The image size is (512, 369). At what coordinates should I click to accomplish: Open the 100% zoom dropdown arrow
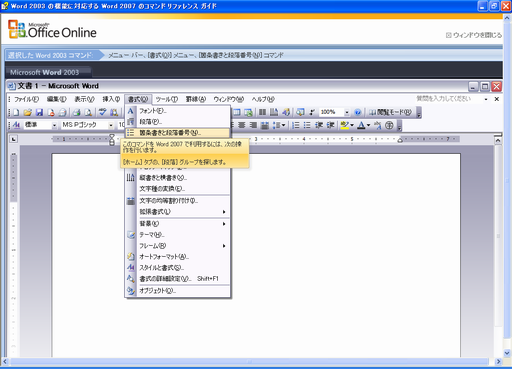(347, 112)
